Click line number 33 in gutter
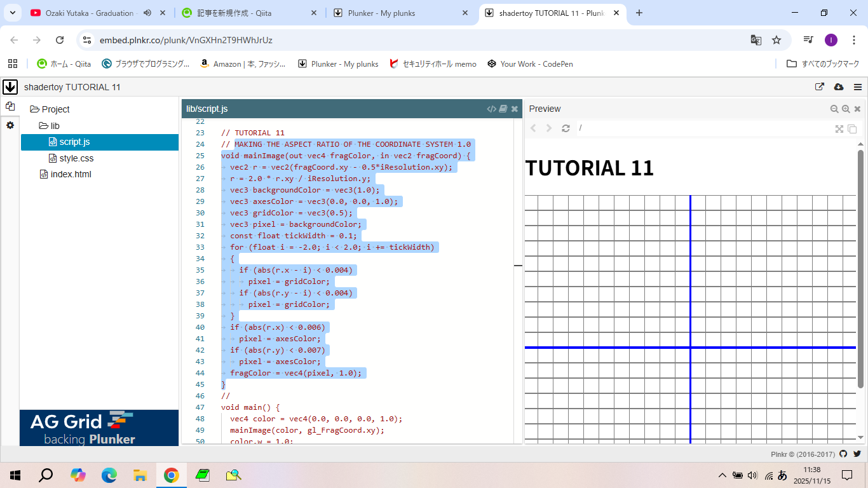The image size is (868, 488). pos(200,247)
